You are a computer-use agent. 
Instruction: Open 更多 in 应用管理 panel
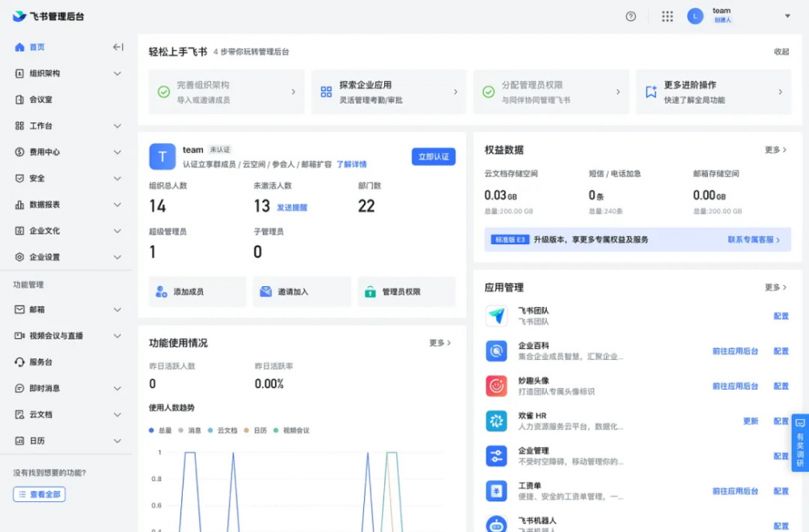(776, 287)
